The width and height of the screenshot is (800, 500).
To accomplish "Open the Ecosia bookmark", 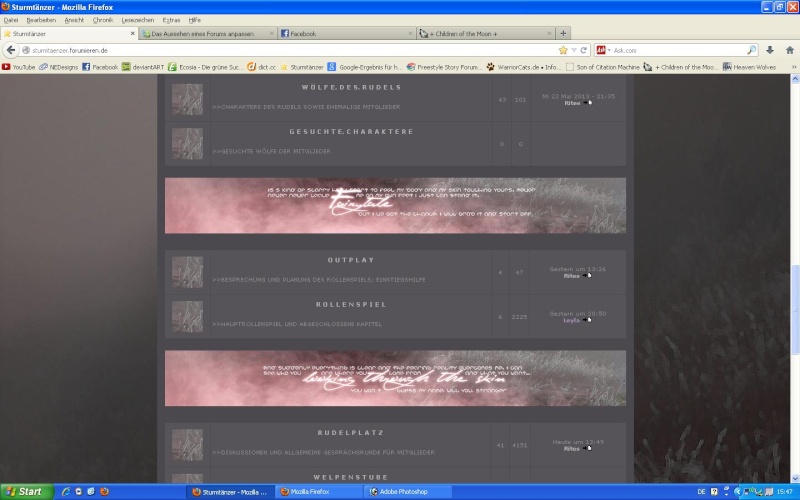I will (x=206, y=67).
